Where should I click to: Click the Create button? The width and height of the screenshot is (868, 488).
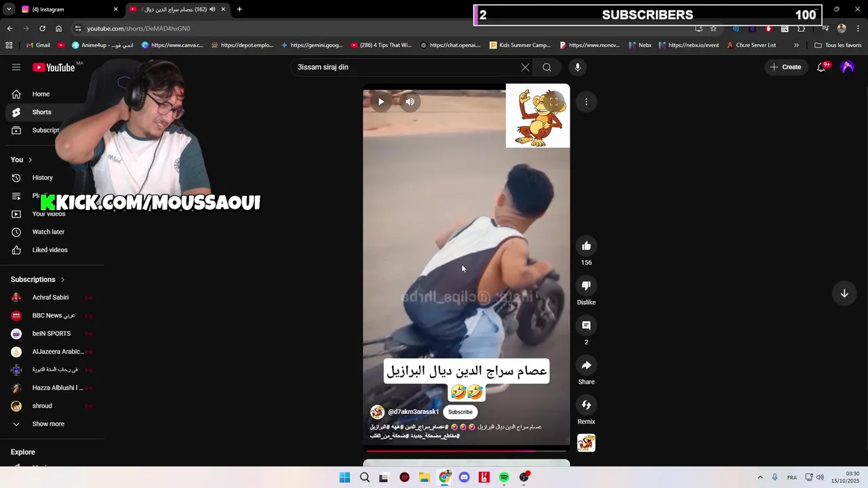point(786,67)
